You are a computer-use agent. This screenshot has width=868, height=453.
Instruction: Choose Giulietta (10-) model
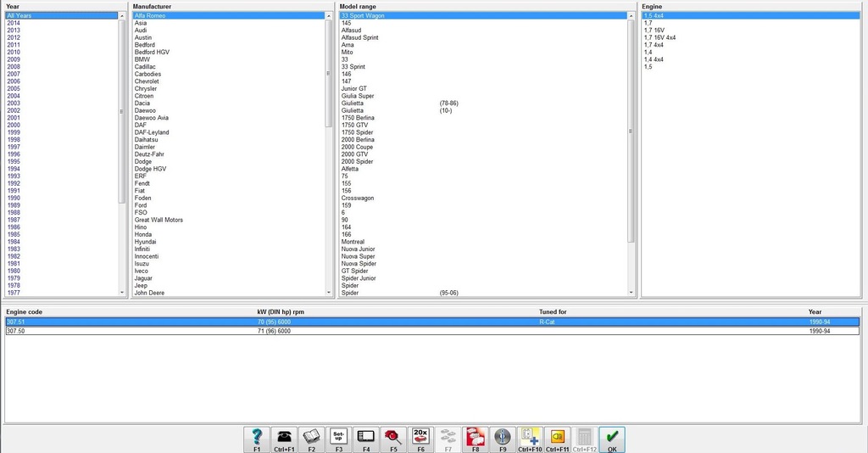[397, 111]
